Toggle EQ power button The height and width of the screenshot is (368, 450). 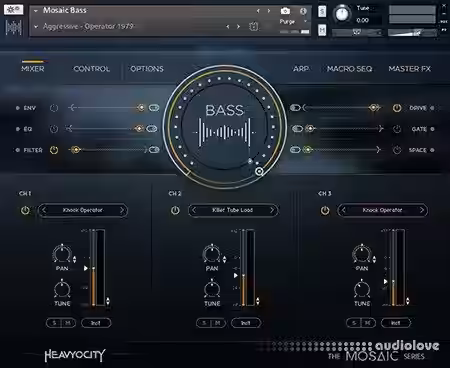(x=54, y=129)
